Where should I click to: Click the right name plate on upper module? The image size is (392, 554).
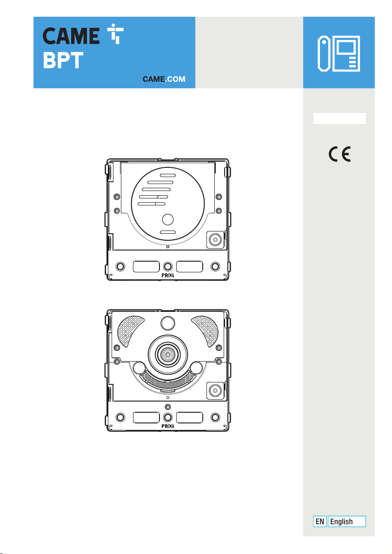[x=190, y=266]
